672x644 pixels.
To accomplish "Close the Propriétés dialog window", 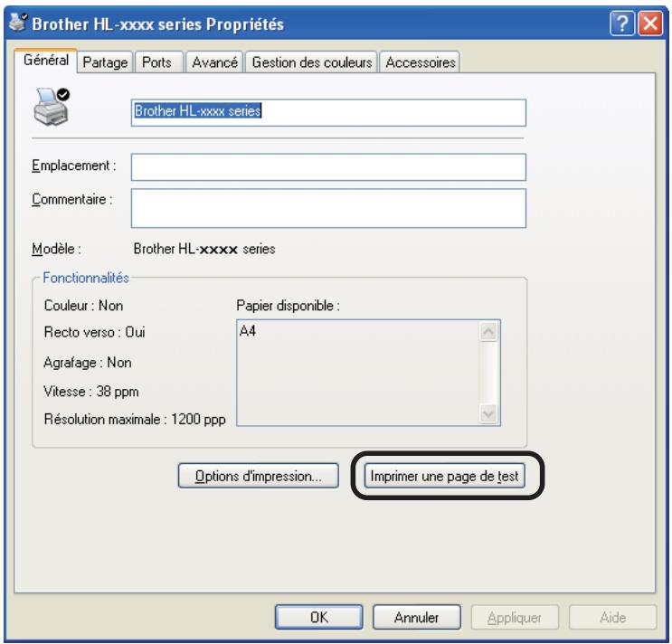I will [650, 24].
